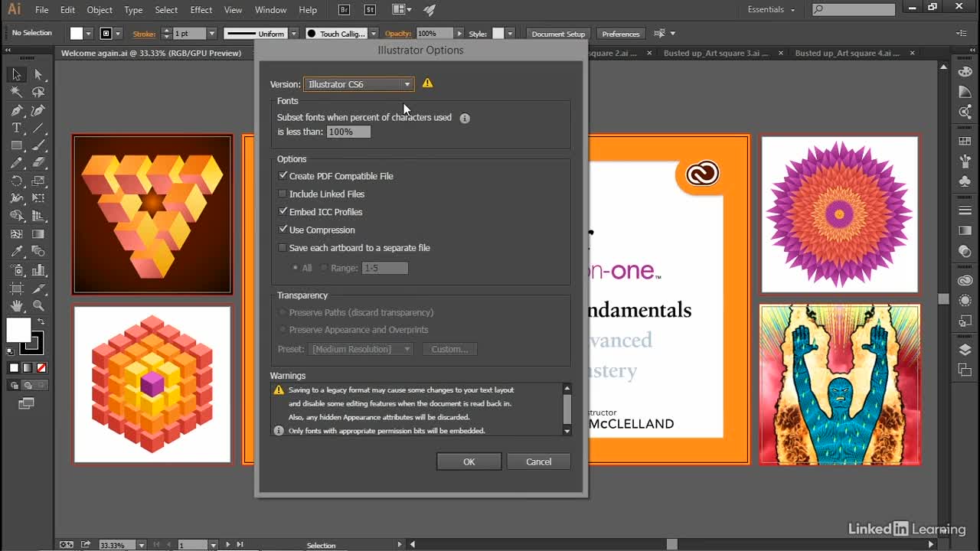Open the Symbols panel icon
Screen dimensions: 980x551
pos(965,181)
